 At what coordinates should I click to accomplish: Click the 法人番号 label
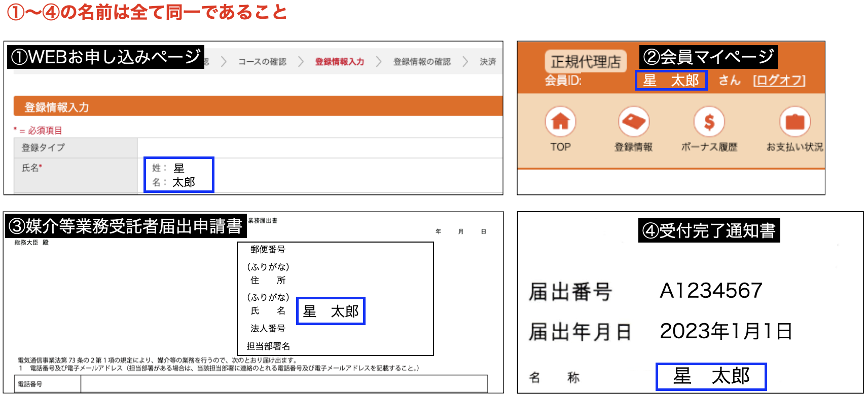point(268,328)
